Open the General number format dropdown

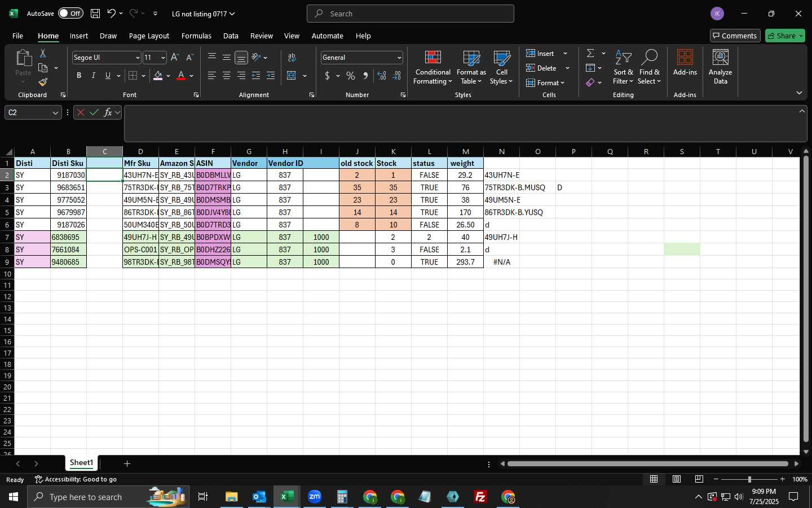[x=399, y=58]
